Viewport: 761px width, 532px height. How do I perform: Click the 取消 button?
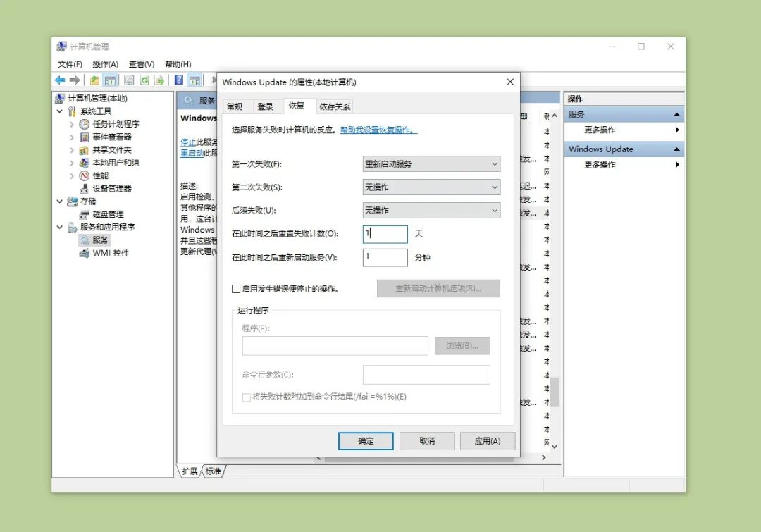coord(427,441)
